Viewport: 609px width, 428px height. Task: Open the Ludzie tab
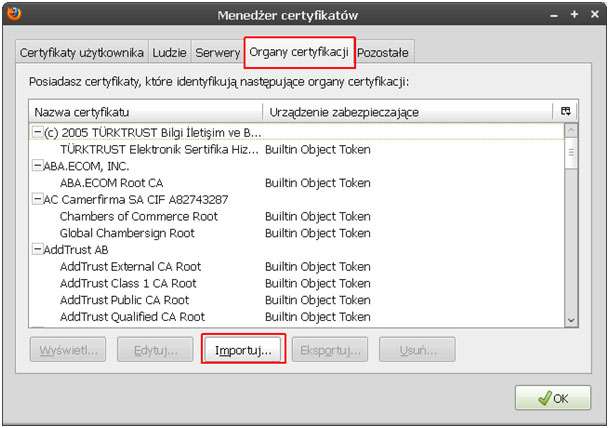pos(169,52)
